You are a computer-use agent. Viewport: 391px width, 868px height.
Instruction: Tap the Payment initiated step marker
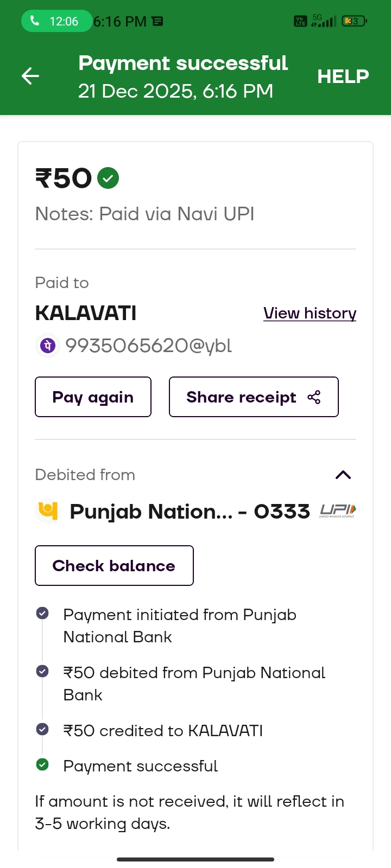(x=42, y=614)
